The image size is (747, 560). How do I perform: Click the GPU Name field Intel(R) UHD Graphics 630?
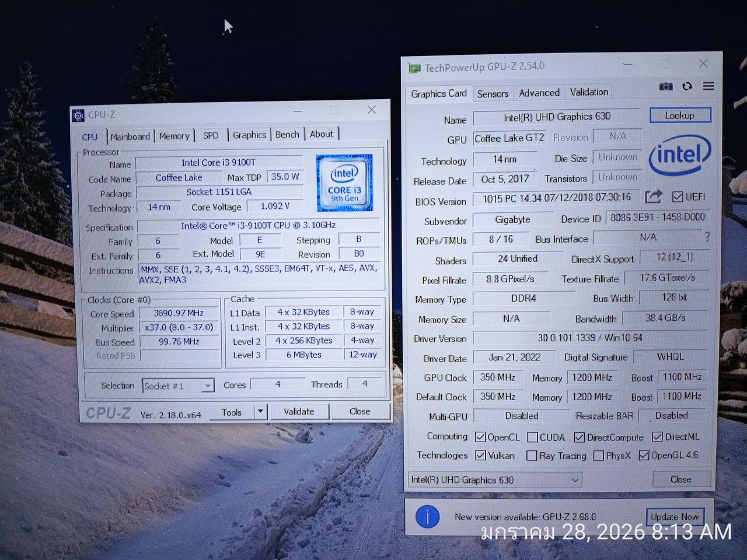557,117
